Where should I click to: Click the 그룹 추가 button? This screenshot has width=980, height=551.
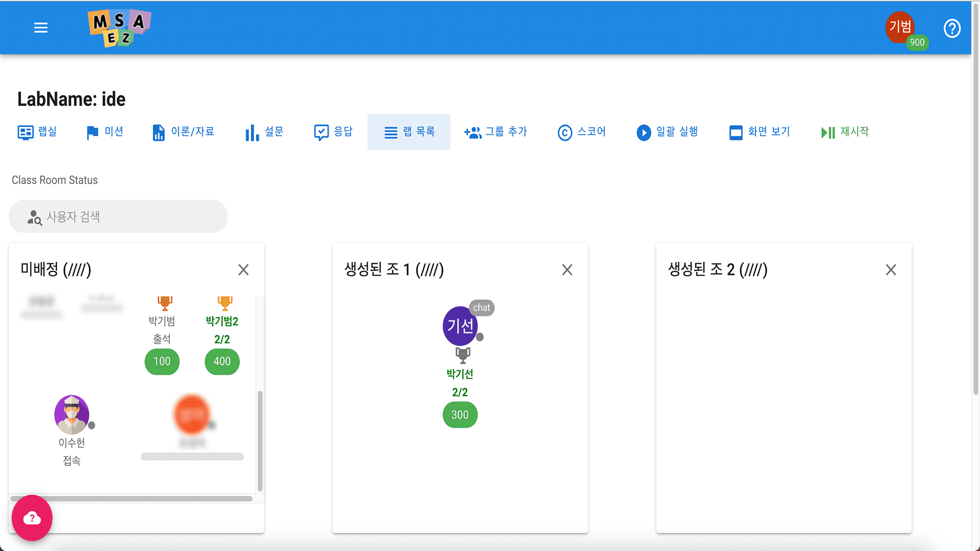click(x=496, y=132)
